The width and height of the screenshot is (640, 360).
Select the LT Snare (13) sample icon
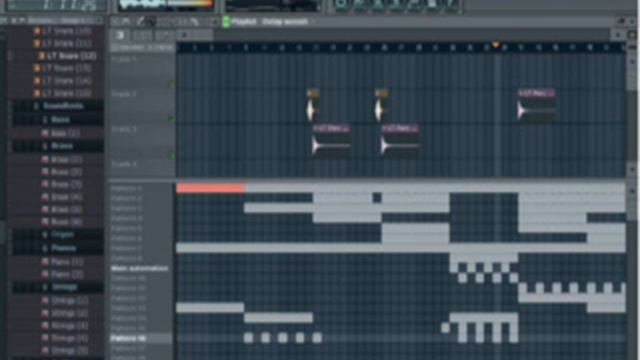pos(37,69)
